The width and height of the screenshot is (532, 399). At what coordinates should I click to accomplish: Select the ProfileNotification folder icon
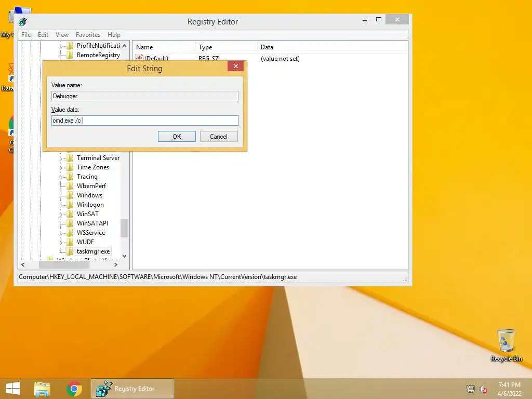coord(70,46)
